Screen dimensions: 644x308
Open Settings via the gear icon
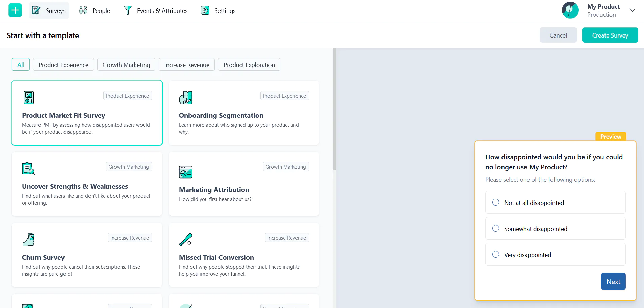(x=204, y=10)
